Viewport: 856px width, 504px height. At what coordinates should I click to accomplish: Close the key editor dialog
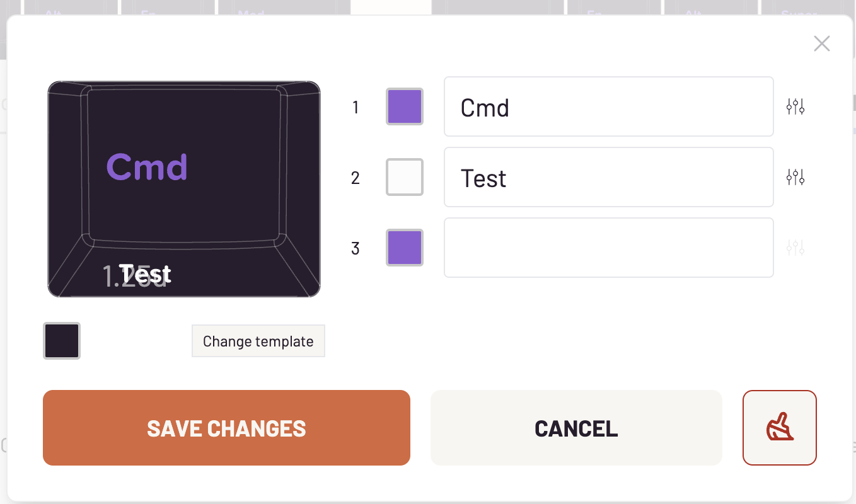(x=821, y=43)
